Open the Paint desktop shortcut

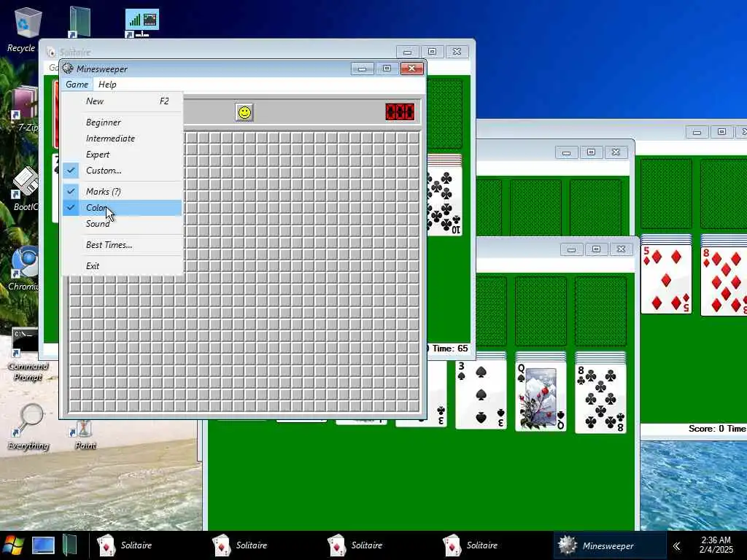pyautogui.click(x=85, y=433)
